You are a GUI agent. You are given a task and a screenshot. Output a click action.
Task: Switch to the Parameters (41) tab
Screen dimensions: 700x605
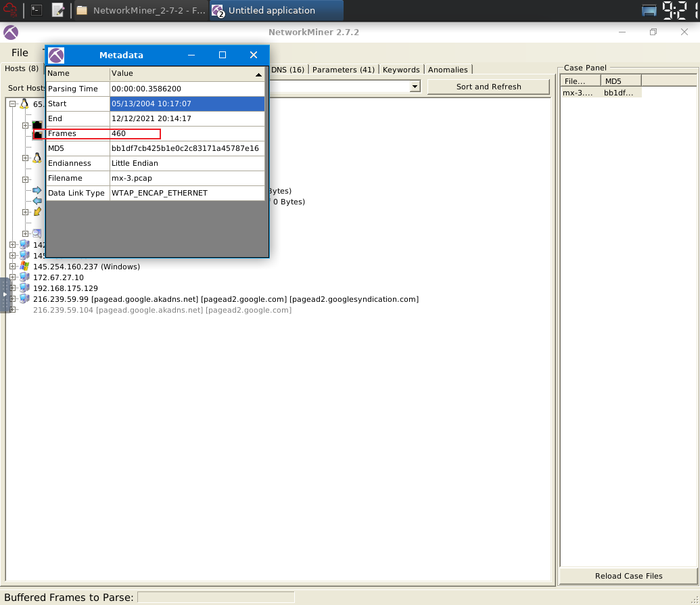[x=344, y=70]
